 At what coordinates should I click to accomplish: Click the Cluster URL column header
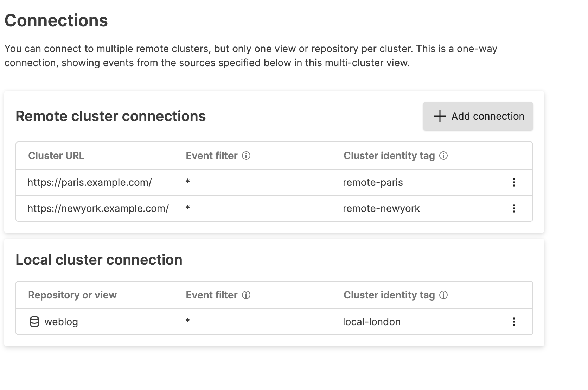click(56, 156)
